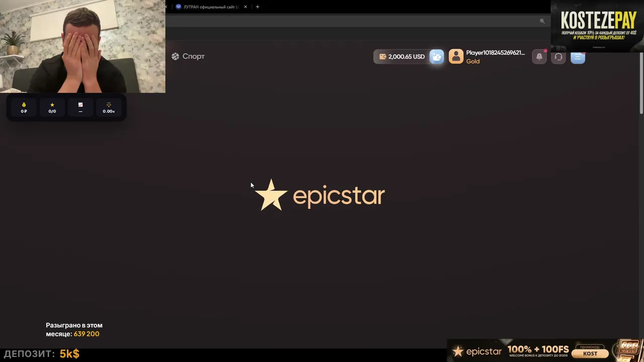Click the orange player avatar icon
The height and width of the screenshot is (362, 644).
click(x=456, y=56)
